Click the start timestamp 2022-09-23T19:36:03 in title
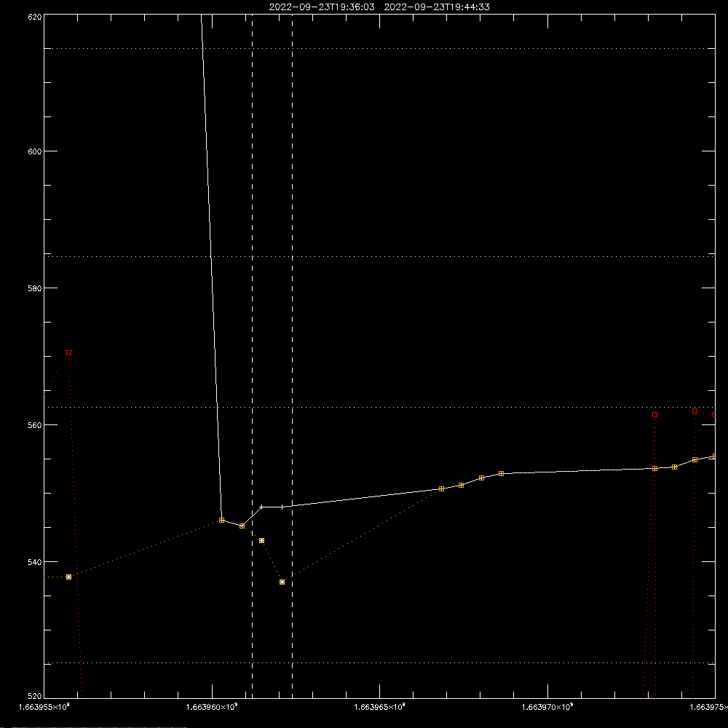The height and width of the screenshot is (728, 728). coord(322,7)
